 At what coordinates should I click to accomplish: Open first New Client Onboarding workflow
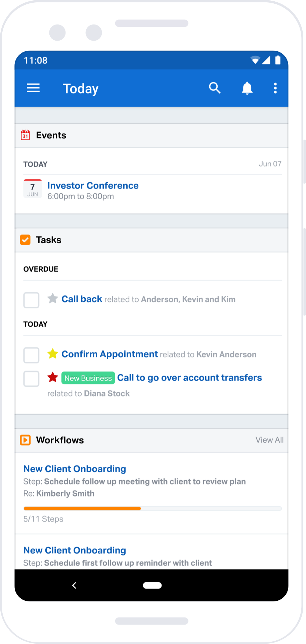pos(75,469)
